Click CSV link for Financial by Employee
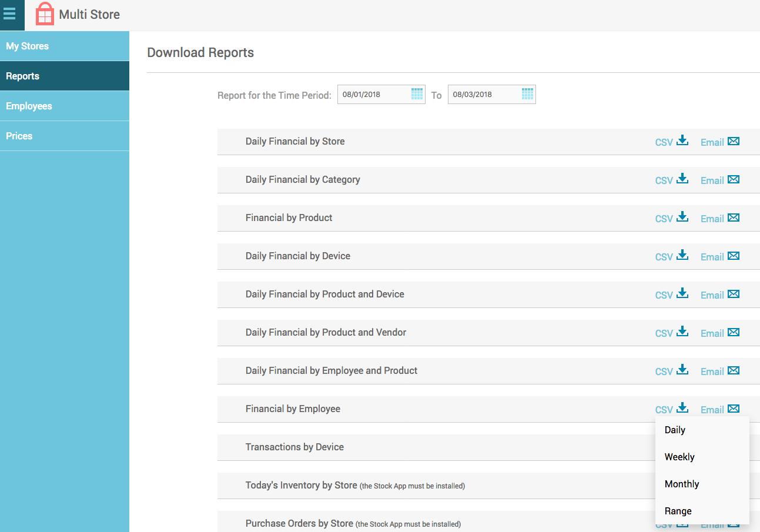This screenshot has width=760, height=532. 664,410
